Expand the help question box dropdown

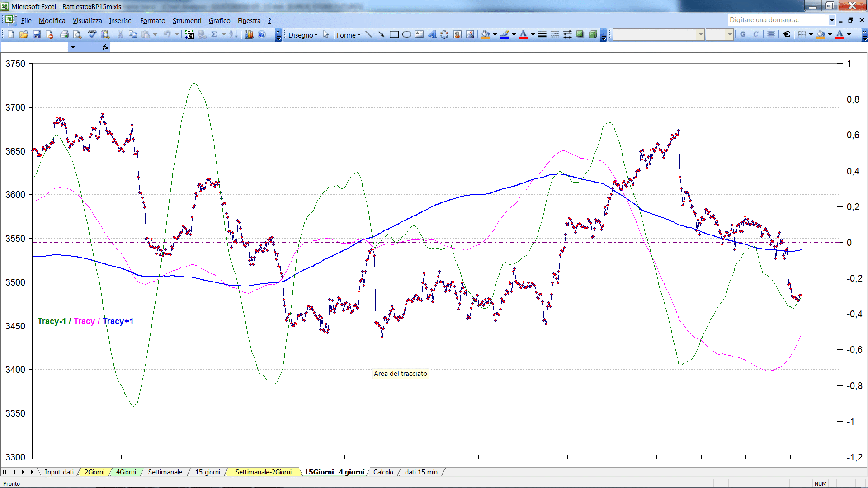[x=832, y=20]
